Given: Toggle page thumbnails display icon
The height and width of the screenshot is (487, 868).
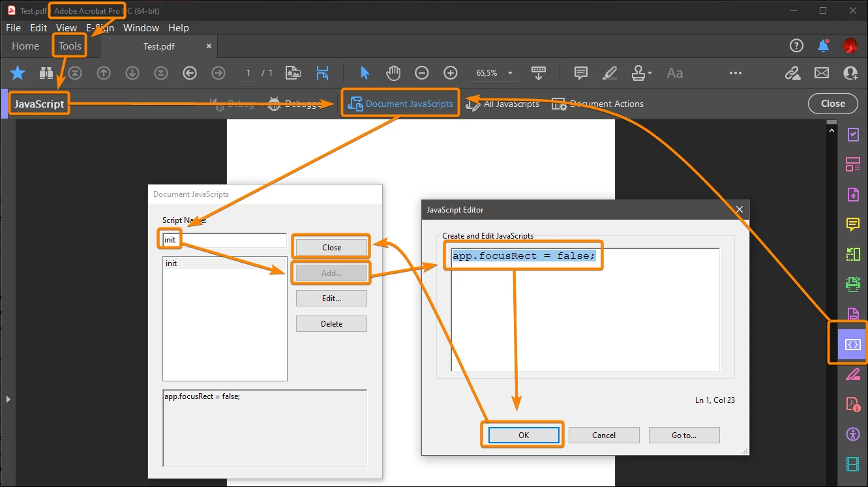Looking at the screenshot, I should (293, 73).
